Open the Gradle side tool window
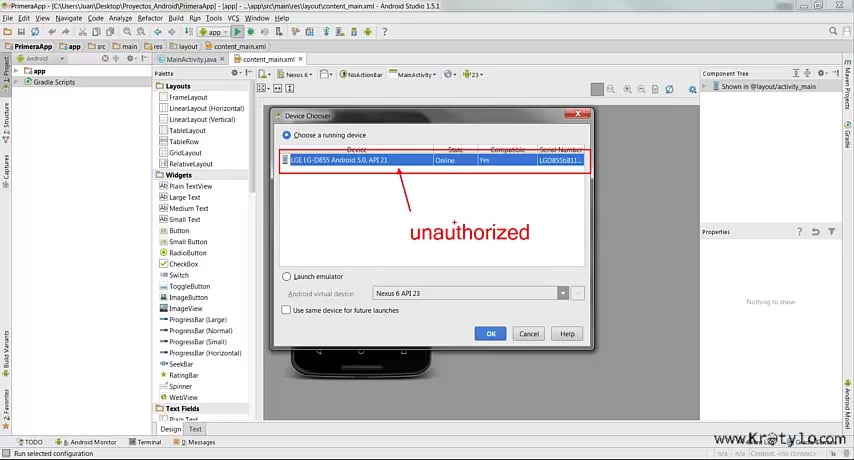This screenshot has width=854, height=460. [847, 134]
